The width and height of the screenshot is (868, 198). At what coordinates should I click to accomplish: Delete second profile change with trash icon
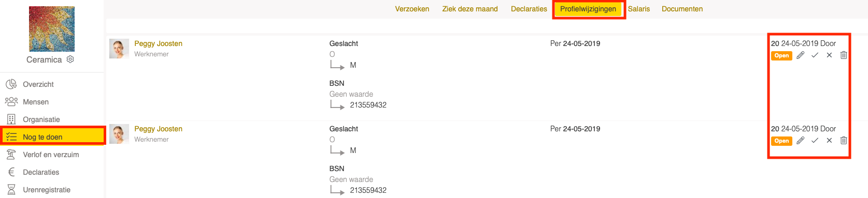pyautogui.click(x=844, y=141)
